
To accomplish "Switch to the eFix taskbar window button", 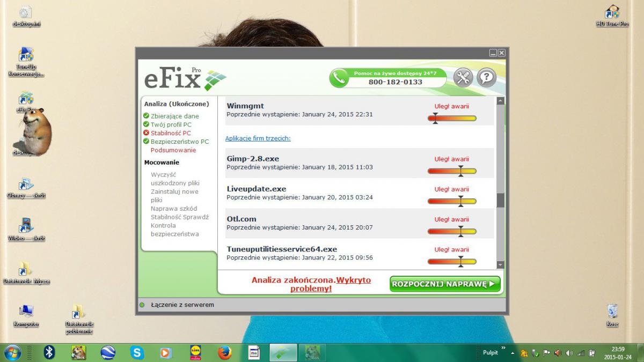I will 283,352.
